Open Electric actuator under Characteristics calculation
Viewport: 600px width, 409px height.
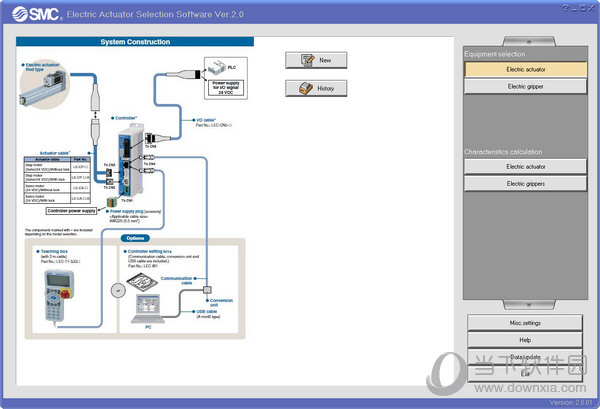click(525, 166)
